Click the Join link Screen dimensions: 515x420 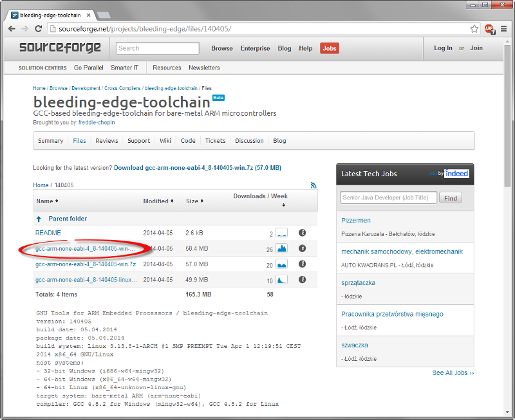(476, 48)
